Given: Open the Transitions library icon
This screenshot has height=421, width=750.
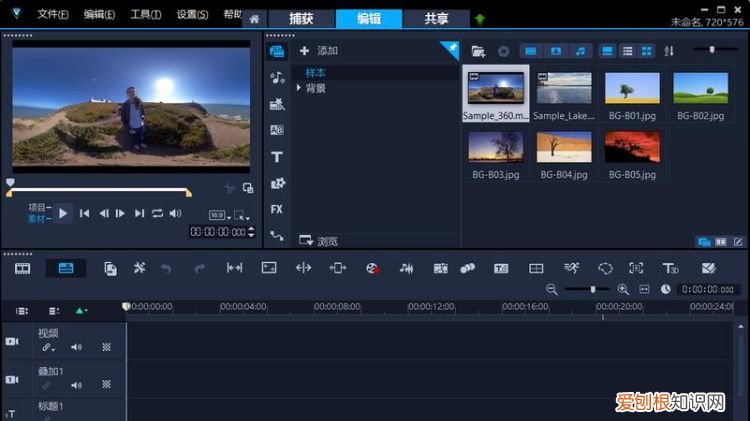Looking at the screenshot, I should pyautogui.click(x=277, y=130).
